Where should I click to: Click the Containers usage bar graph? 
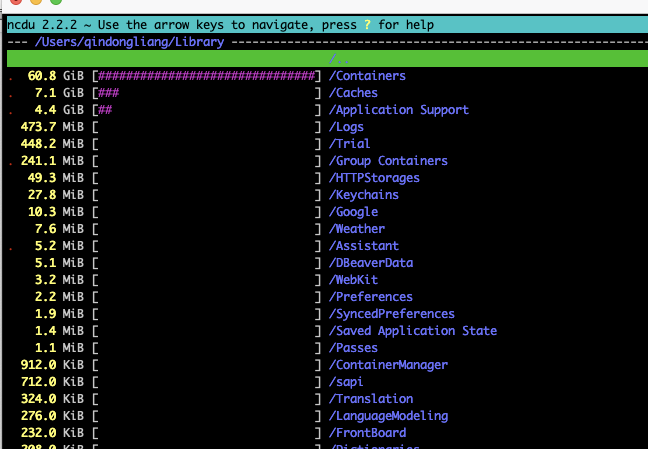click(x=207, y=76)
